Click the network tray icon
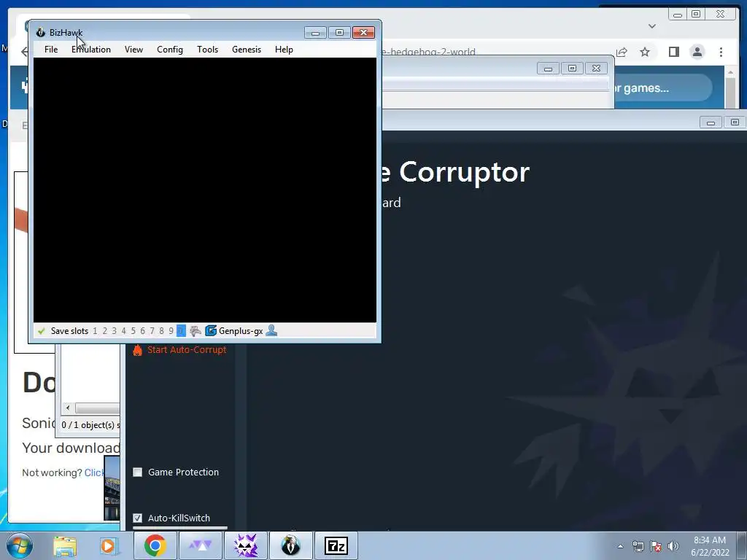Image resolution: width=747 pixels, height=560 pixels. pos(638,546)
